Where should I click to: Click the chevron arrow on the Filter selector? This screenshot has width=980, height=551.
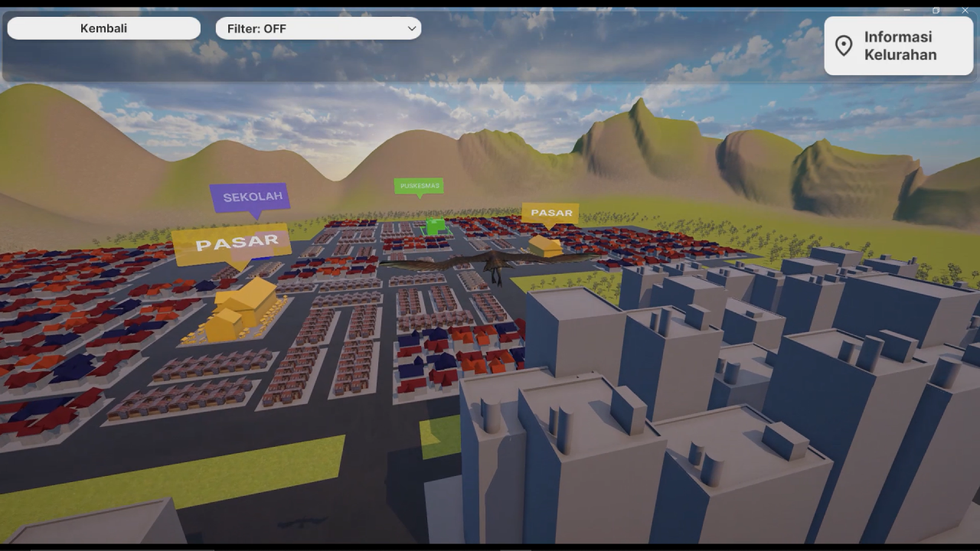click(412, 28)
